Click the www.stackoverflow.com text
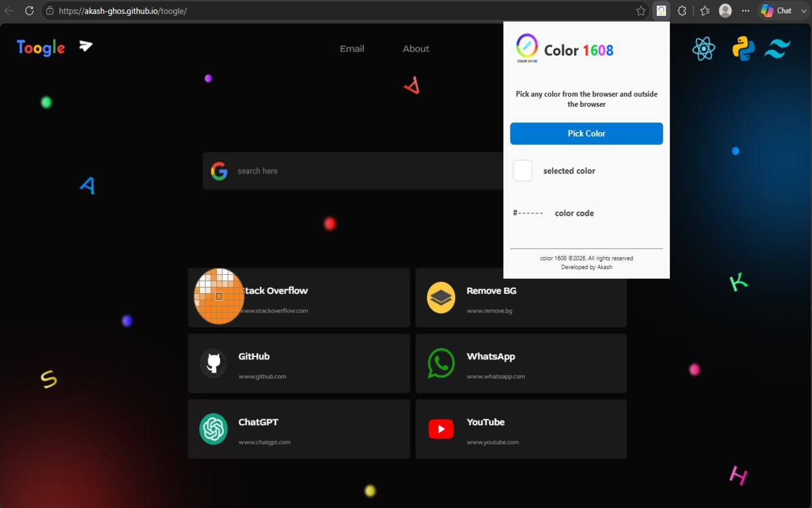The height and width of the screenshot is (508, 812). (273, 311)
